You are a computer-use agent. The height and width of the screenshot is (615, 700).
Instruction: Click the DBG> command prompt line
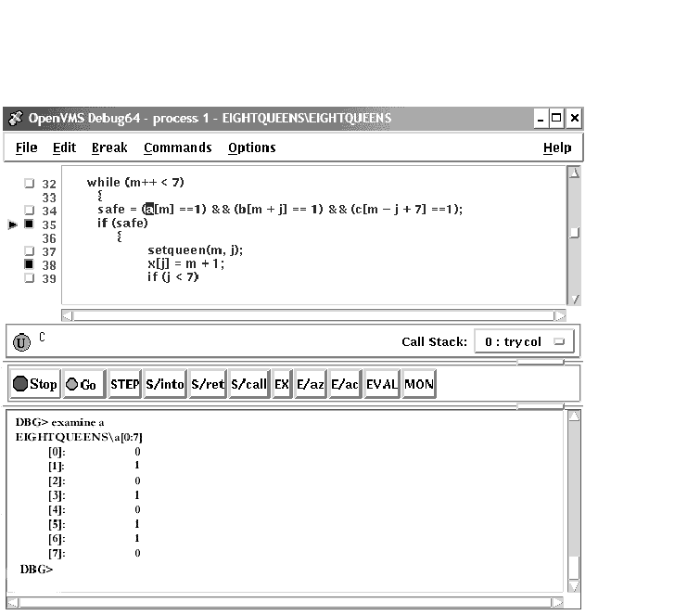[x=278, y=568]
